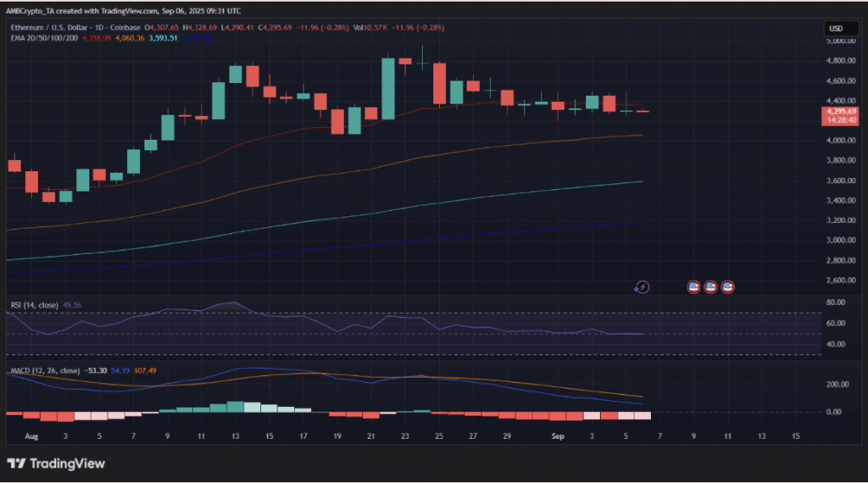Click the RSI value 49.56
868x483 pixels.
[72, 305]
